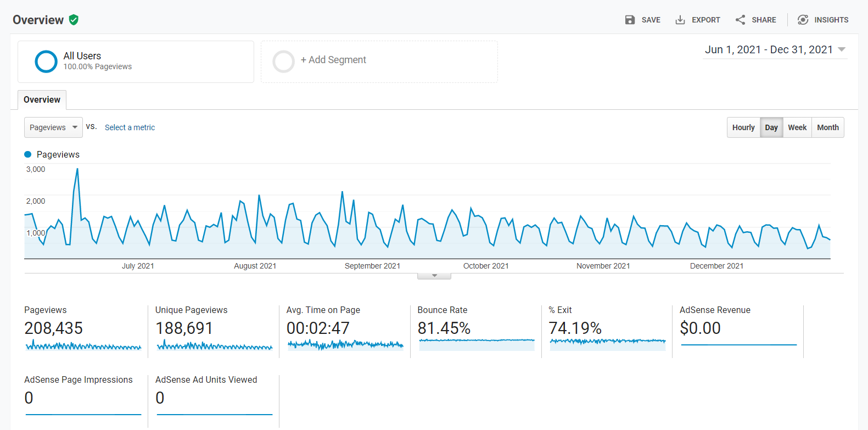Viewport: 868px width, 430px height.
Task: Click the Bounce Rate sparkline
Action: pos(477,345)
